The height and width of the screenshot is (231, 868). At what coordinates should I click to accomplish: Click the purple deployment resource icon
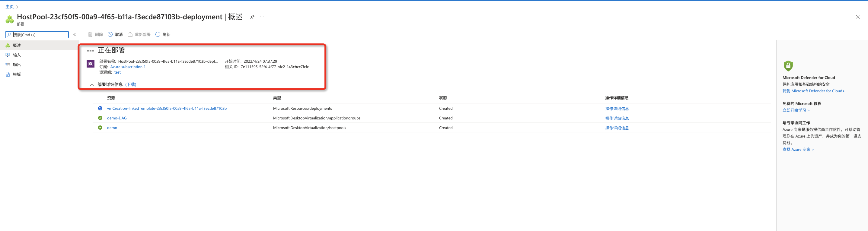91,64
